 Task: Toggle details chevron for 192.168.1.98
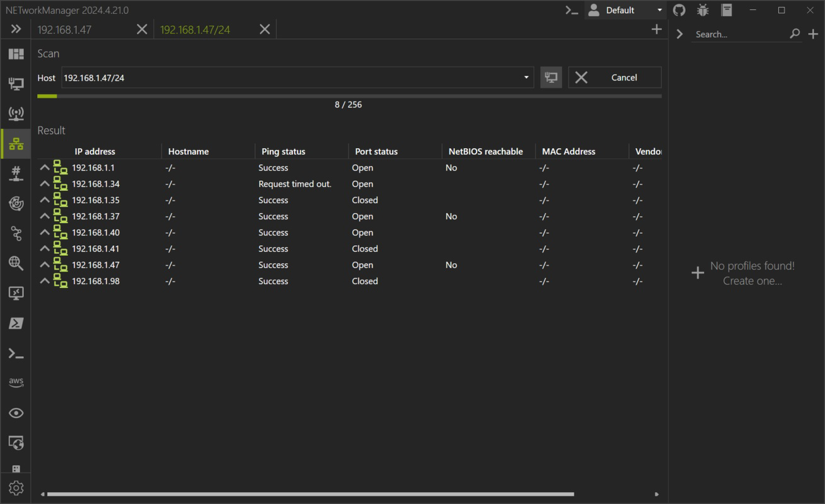coord(44,281)
